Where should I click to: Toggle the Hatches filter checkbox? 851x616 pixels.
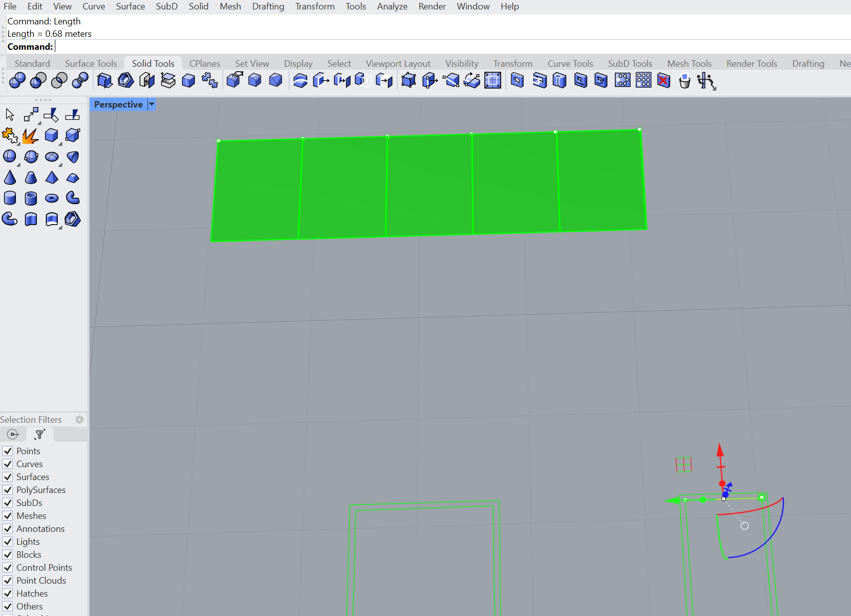pos(7,594)
